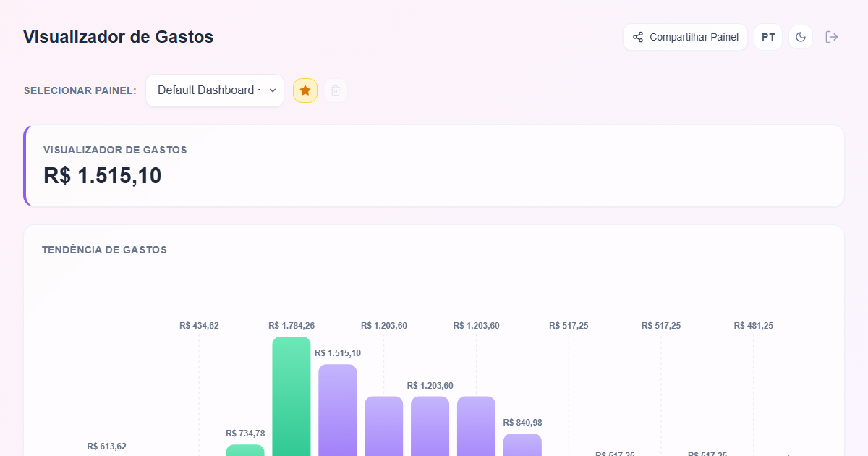Toggle dark mode with the moon icon
The image size is (868, 456).
pos(801,37)
